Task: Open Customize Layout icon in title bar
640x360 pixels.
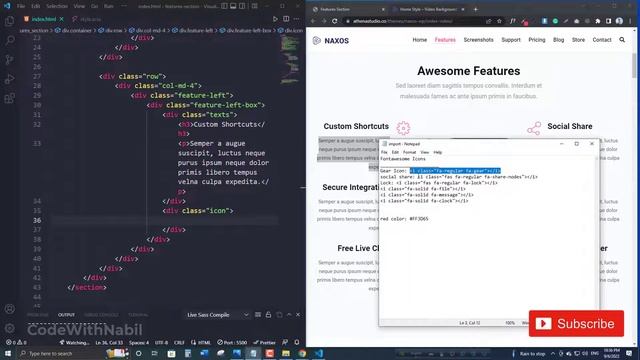Action: [x=255, y=6]
